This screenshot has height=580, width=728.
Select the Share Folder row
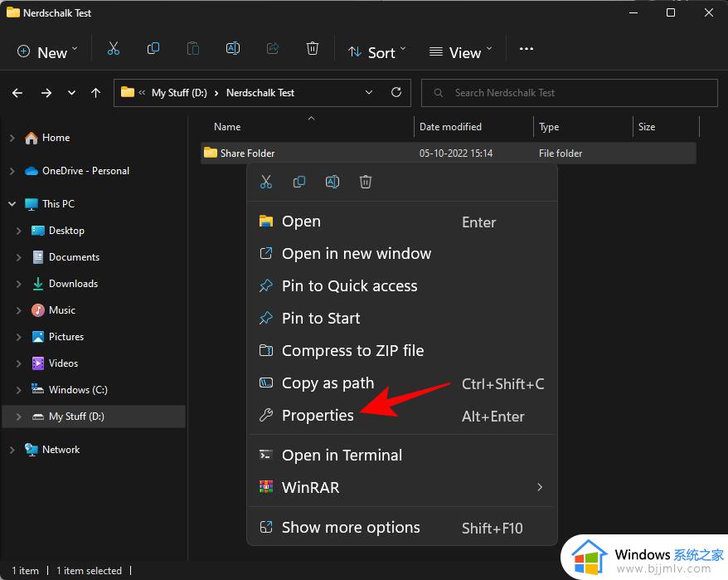(448, 153)
